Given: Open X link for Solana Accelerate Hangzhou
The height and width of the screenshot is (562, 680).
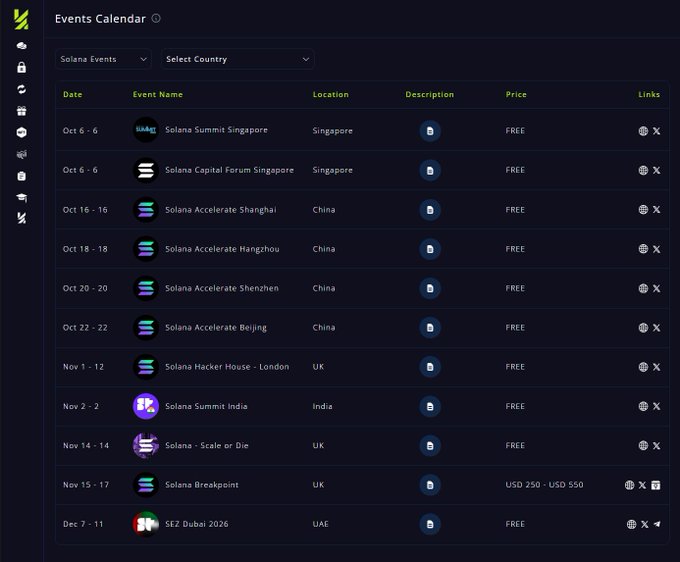Looking at the screenshot, I should 657,249.
